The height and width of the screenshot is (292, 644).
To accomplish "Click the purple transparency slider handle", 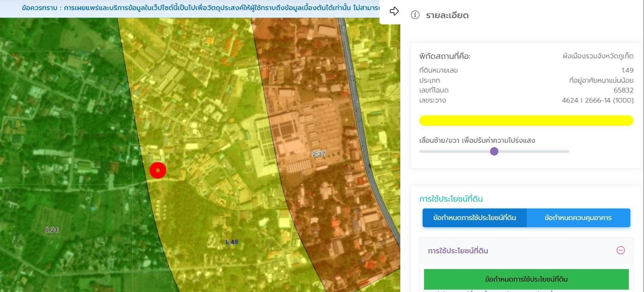I will [494, 151].
